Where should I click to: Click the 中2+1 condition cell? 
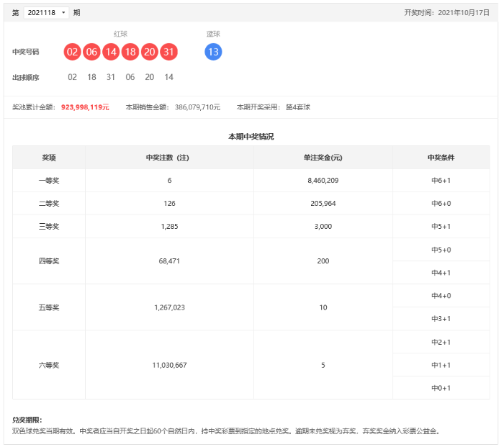(441, 342)
